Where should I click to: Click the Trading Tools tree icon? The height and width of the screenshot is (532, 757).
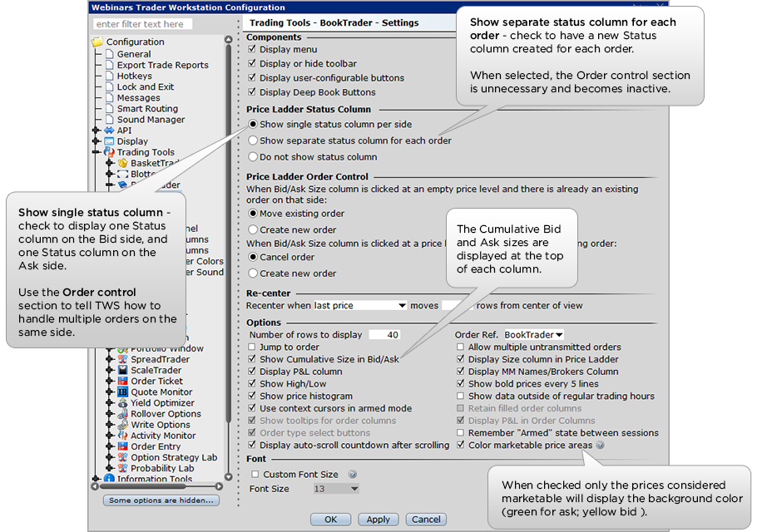(x=109, y=152)
